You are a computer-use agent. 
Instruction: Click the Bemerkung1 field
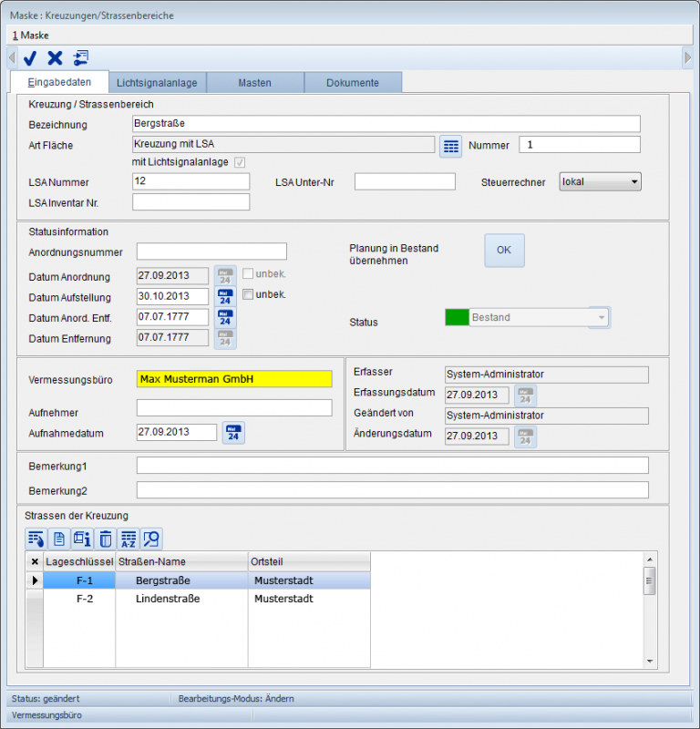(x=393, y=466)
